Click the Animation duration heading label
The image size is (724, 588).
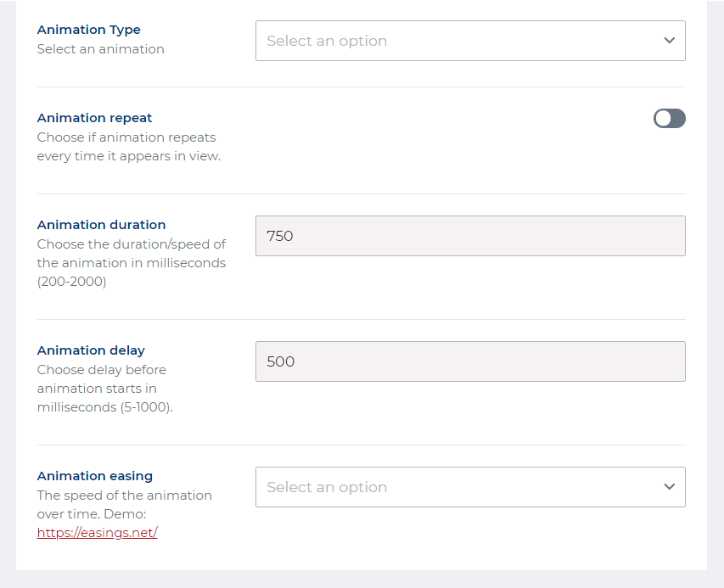[102, 225]
